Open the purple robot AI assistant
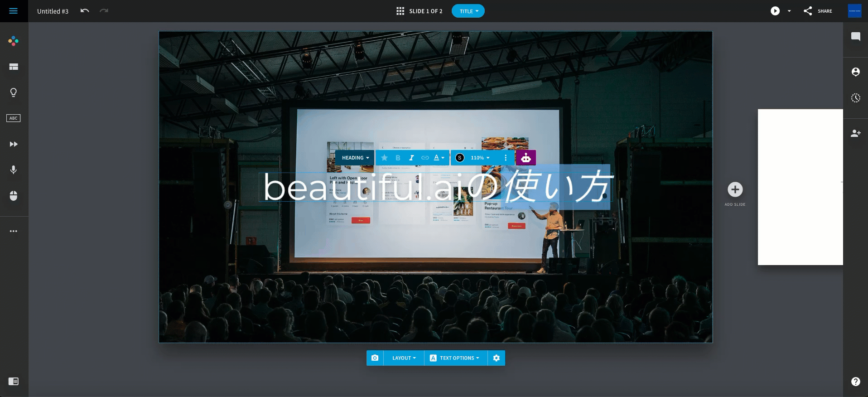The width and height of the screenshot is (868, 397). click(526, 158)
